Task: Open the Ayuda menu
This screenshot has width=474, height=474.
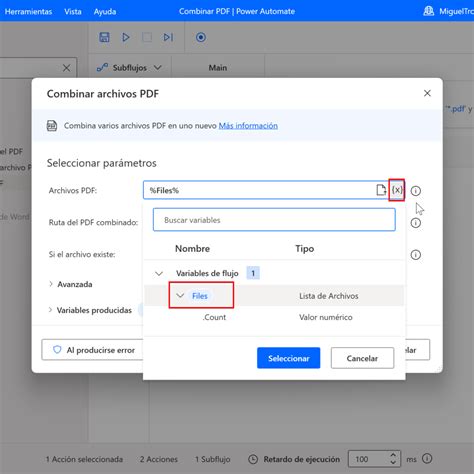Action: (x=105, y=11)
